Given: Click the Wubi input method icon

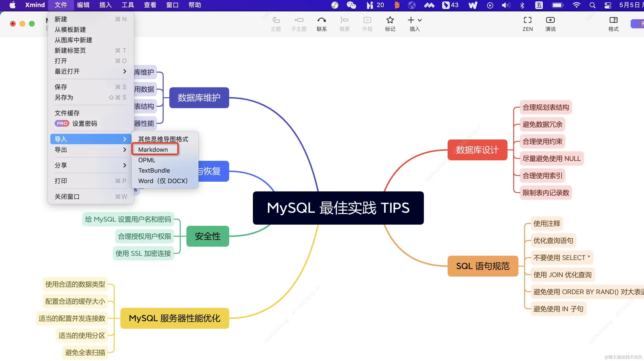Looking at the screenshot, I should 539,5.
